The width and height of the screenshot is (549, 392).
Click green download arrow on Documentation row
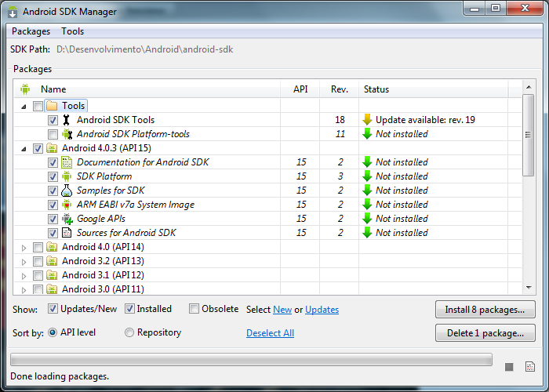coord(367,162)
